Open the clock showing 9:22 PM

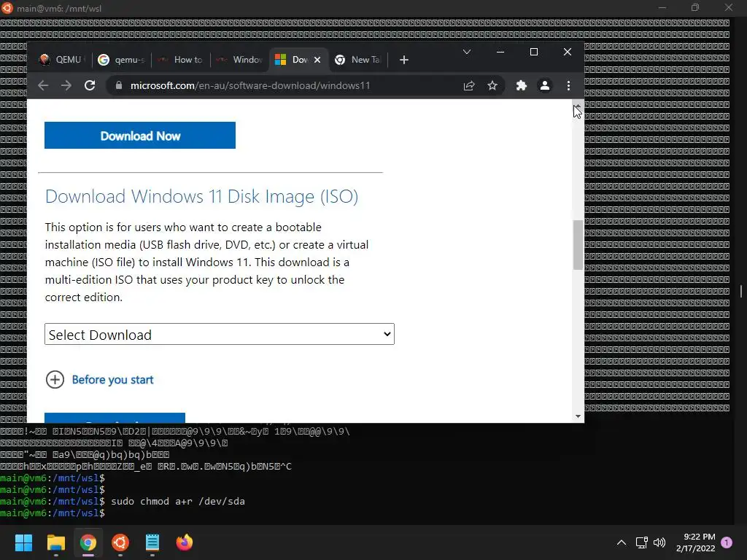pos(695,542)
